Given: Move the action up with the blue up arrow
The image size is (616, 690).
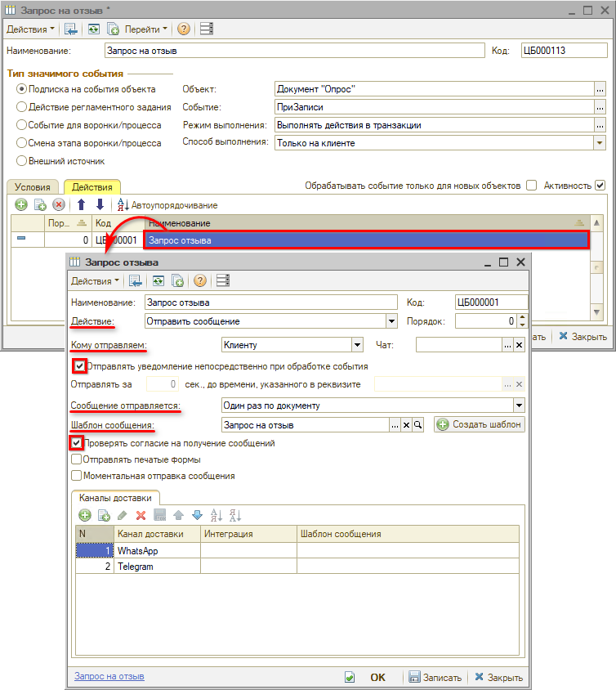Looking at the screenshot, I should 82,204.
